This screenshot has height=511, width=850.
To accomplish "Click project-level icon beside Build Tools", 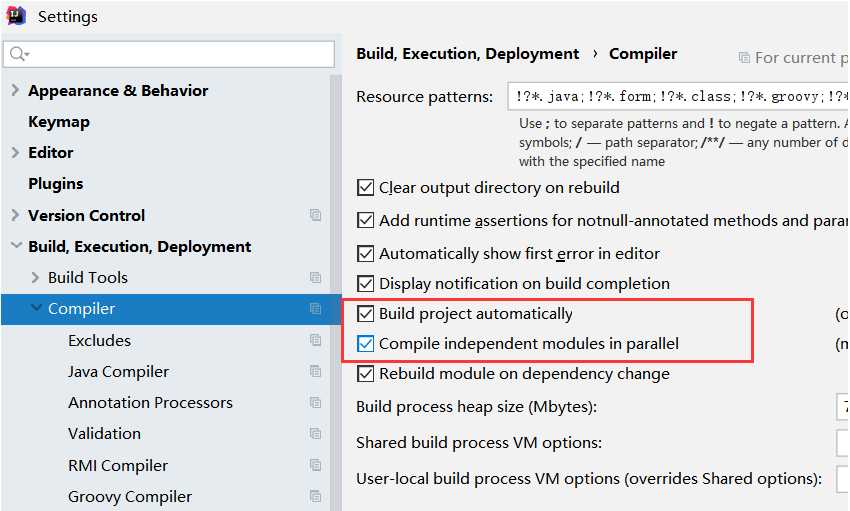I will pyautogui.click(x=316, y=278).
